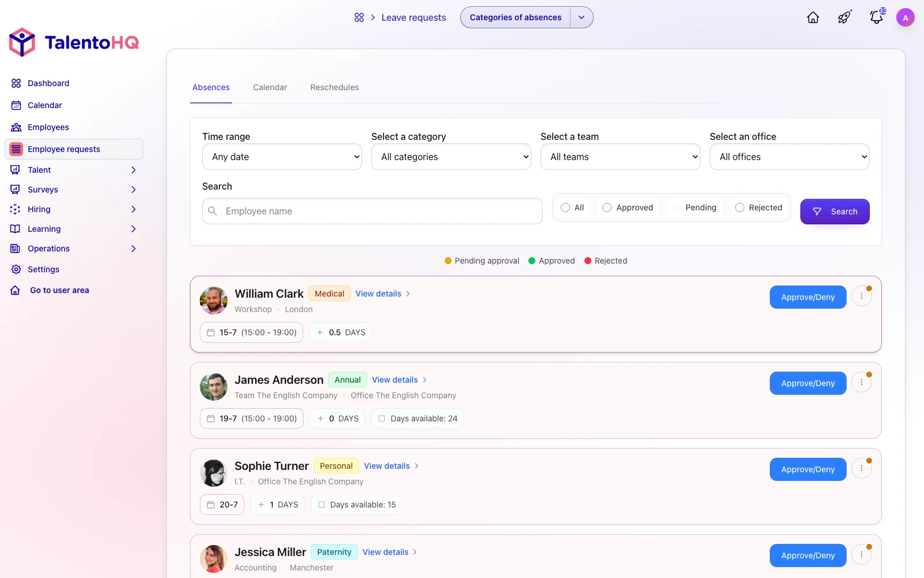Click the rocket launch icon
This screenshot has height=578, width=924.
click(844, 17)
